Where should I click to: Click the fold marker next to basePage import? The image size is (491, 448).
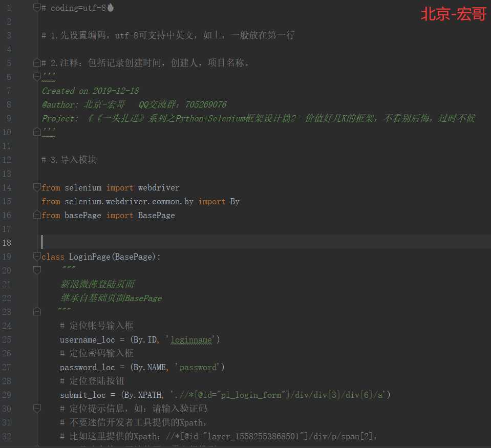(x=36, y=215)
